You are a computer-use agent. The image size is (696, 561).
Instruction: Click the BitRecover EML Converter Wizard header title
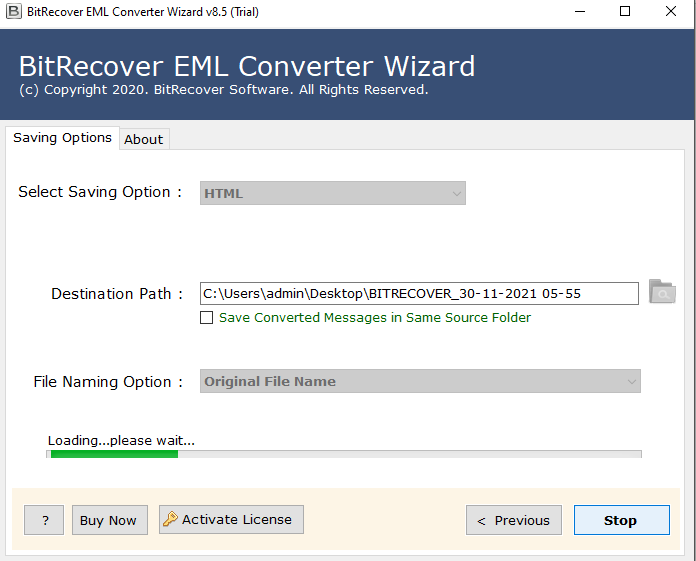tap(247, 67)
